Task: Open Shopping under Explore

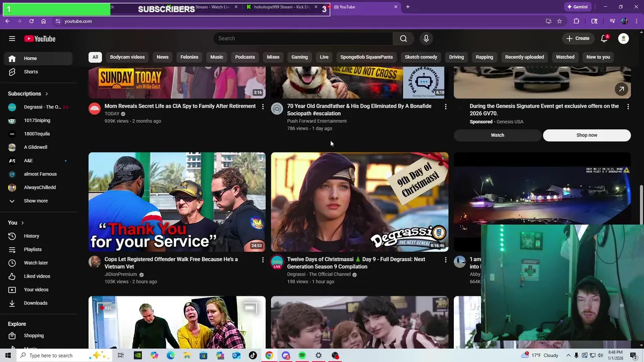Action: 39,335
